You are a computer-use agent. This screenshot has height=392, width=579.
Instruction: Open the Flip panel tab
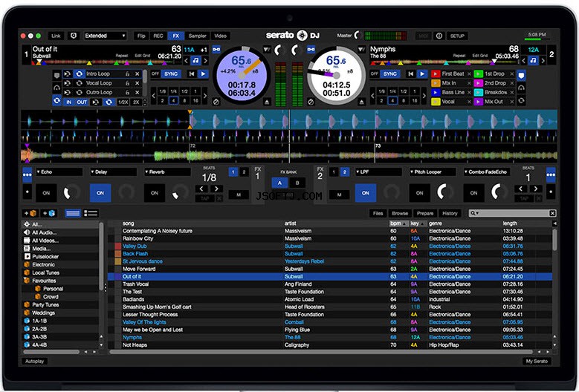(x=141, y=36)
